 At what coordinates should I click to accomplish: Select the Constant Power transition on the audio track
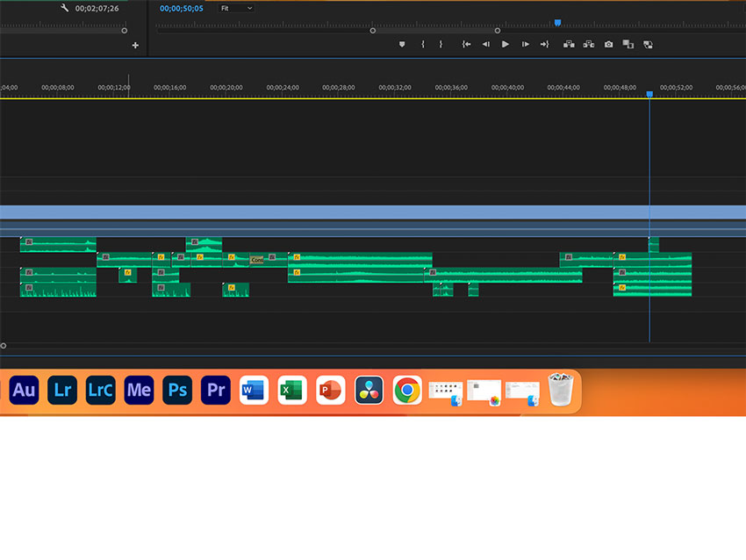[x=256, y=260]
